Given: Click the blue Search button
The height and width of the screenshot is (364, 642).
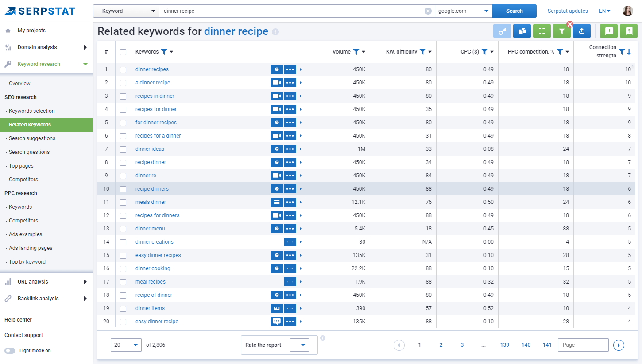Looking at the screenshot, I should tap(514, 11).
